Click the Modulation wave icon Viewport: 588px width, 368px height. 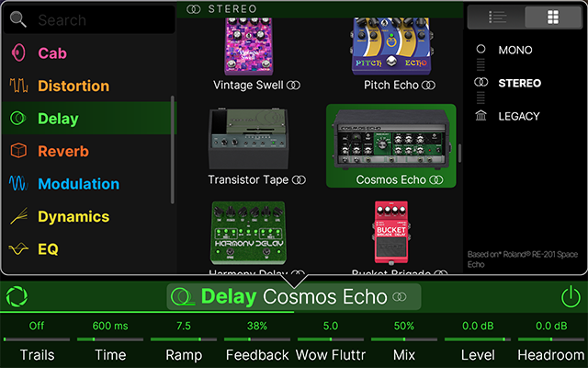click(x=18, y=184)
